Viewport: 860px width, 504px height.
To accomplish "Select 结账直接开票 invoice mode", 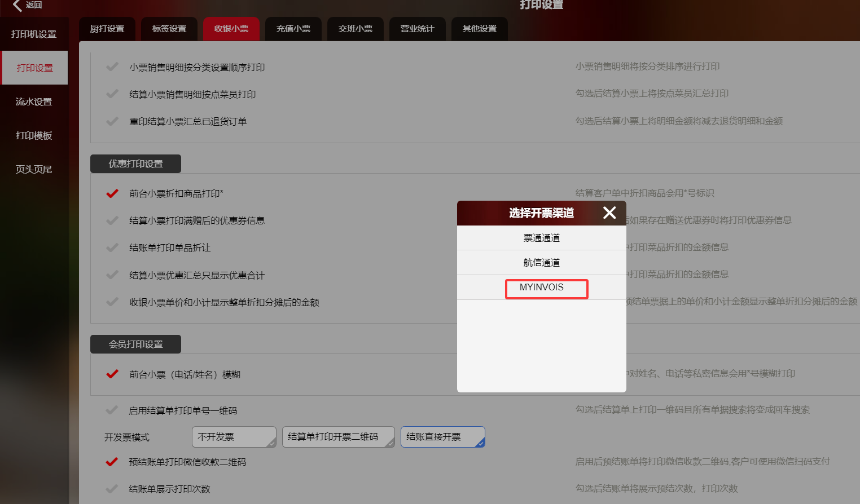I will tap(442, 437).
